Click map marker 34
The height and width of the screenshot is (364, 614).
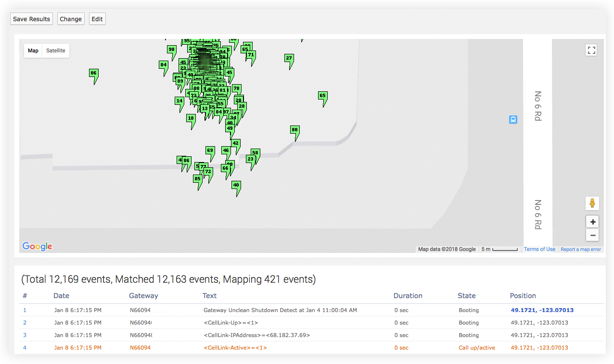(233, 117)
